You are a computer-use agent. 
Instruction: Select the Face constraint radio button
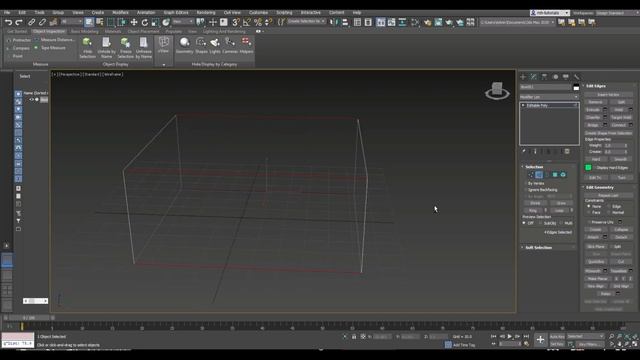pos(589,213)
